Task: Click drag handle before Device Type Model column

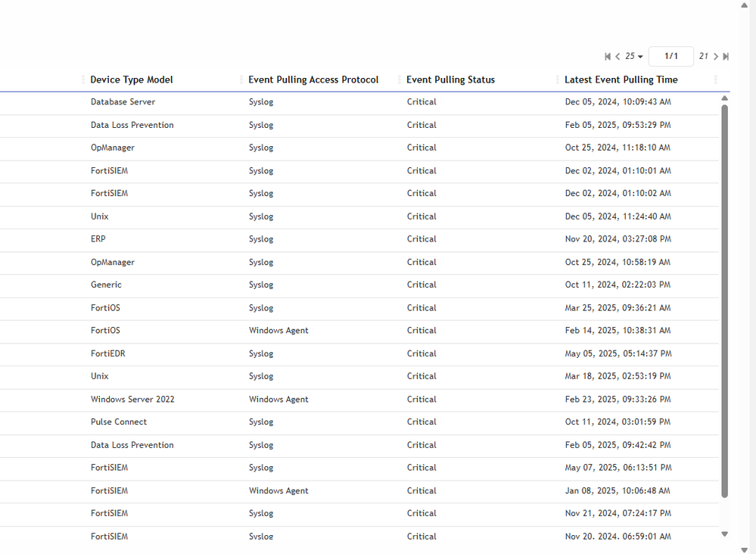Action: pos(83,80)
